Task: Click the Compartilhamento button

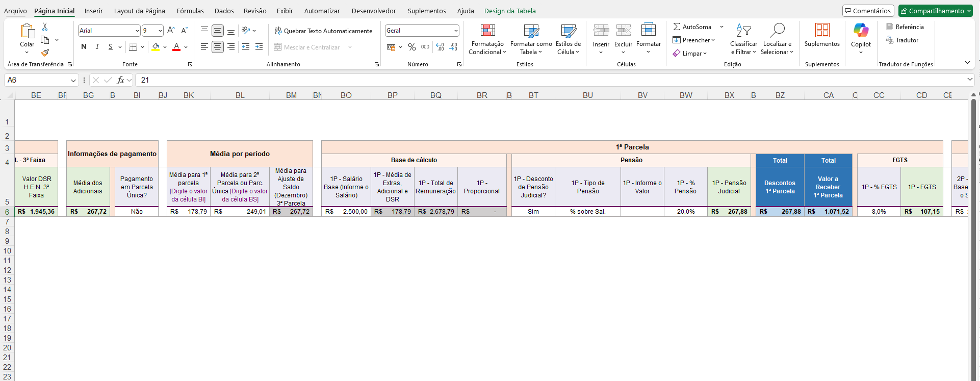Action: pos(936,11)
